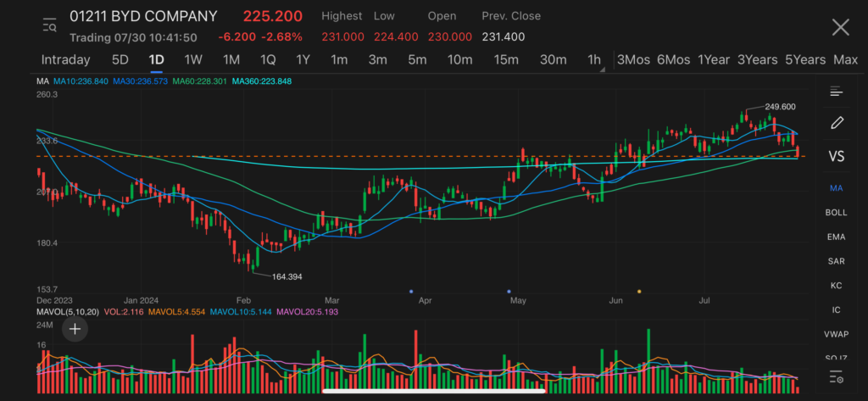Viewport: 868px width, 401px height.
Task: Open the chart layout lines icon
Action: (x=836, y=92)
